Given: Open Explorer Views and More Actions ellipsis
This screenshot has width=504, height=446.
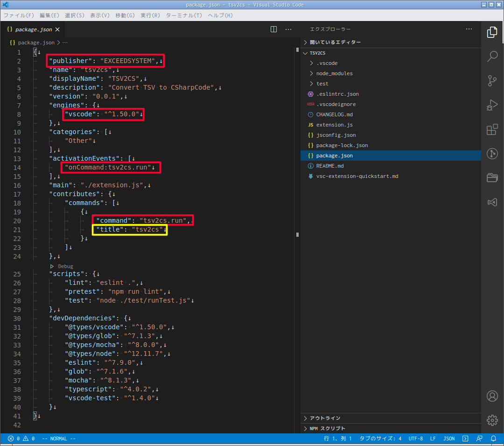Looking at the screenshot, I should pyautogui.click(x=469, y=29).
